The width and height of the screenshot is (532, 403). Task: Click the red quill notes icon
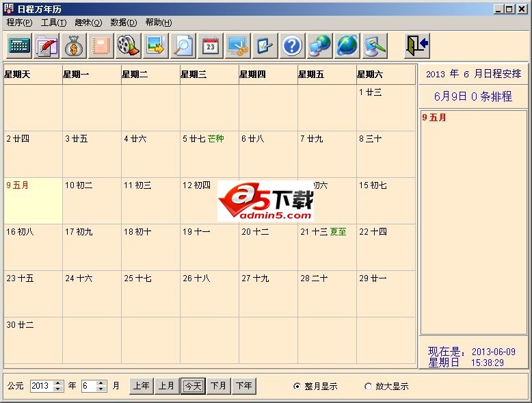coord(46,45)
